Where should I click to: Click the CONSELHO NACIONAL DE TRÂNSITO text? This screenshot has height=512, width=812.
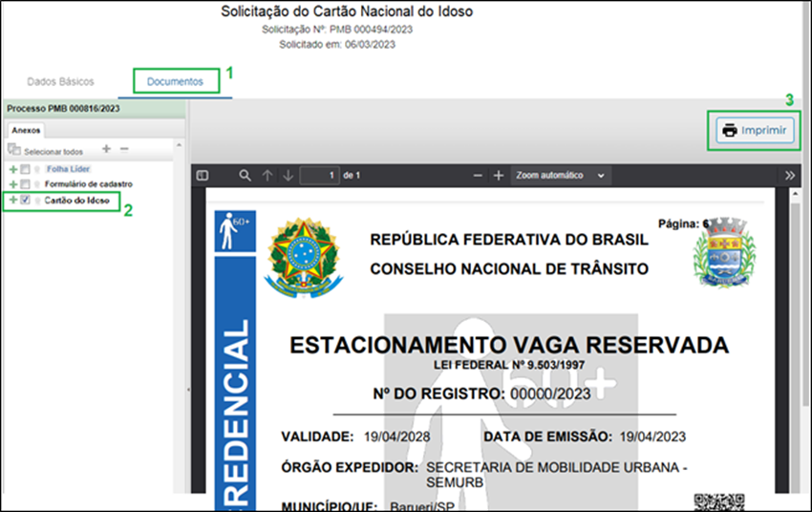click(x=509, y=269)
